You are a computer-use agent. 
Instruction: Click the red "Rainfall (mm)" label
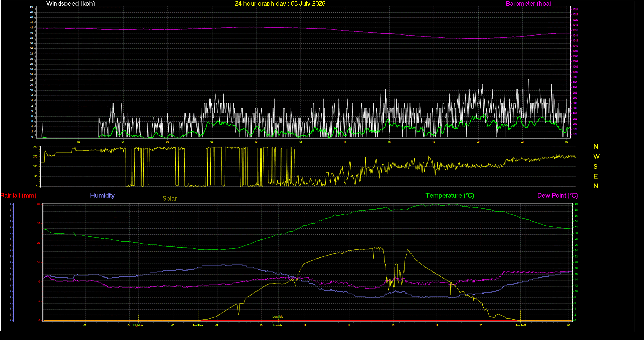tap(18, 196)
